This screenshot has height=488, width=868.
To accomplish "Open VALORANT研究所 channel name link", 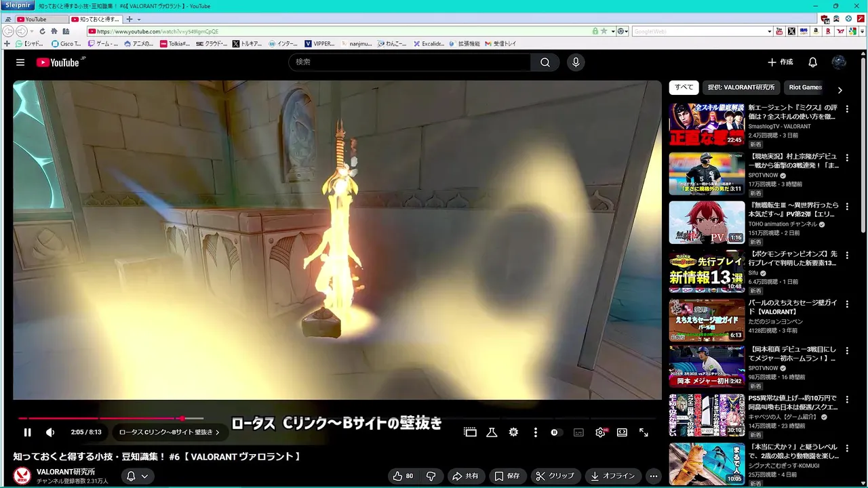I will [66, 472].
